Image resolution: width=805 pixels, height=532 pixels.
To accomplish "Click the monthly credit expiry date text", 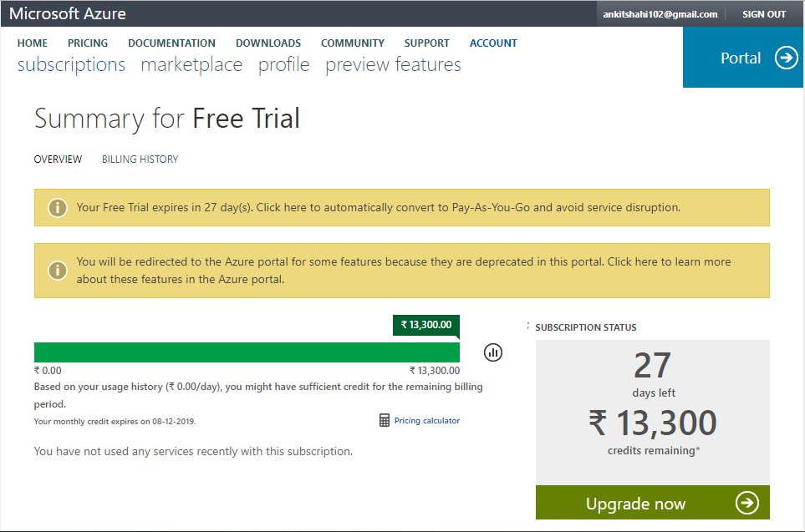I will 115,421.
